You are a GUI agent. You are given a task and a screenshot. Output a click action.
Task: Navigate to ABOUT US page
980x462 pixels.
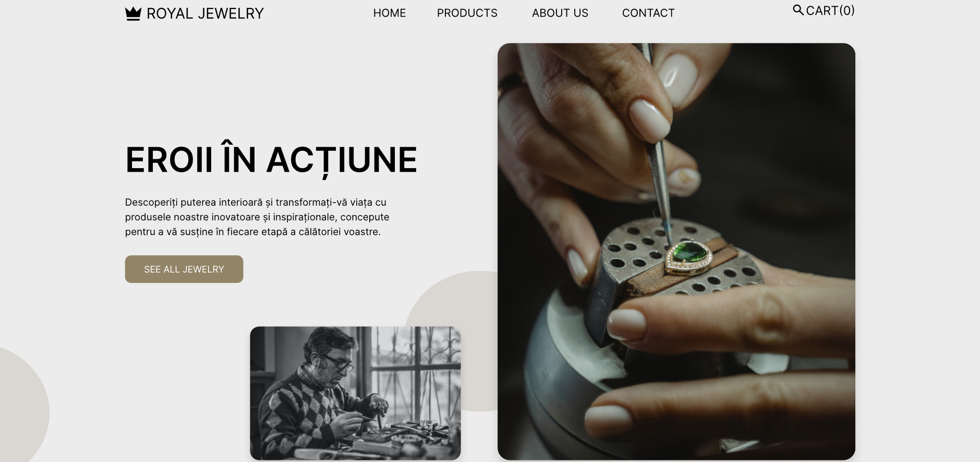tap(560, 13)
